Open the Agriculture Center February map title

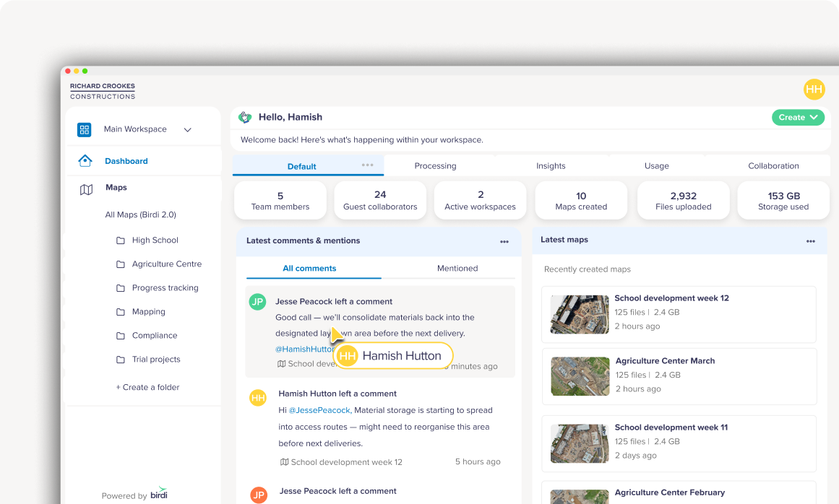pyautogui.click(x=669, y=492)
